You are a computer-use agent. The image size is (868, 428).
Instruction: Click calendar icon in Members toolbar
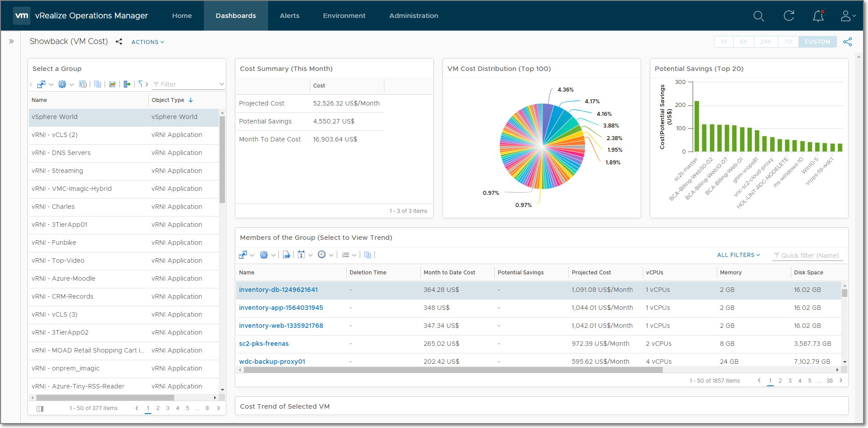tap(301, 255)
